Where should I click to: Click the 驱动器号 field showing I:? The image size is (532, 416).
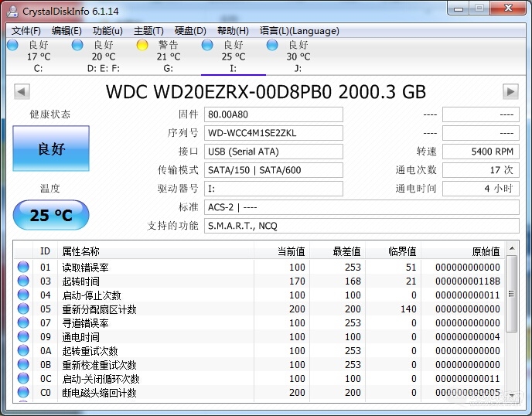(x=274, y=189)
